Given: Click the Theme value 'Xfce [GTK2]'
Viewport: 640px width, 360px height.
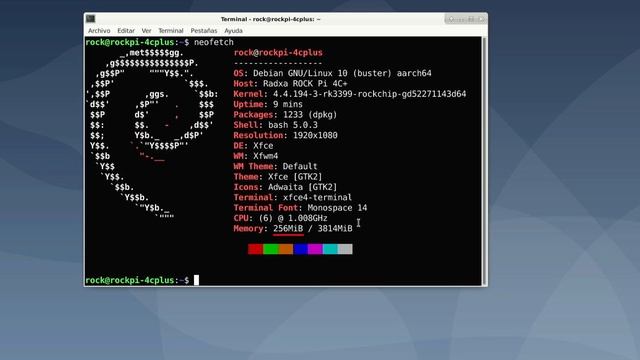Looking at the screenshot, I should click(x=295, y=177).
